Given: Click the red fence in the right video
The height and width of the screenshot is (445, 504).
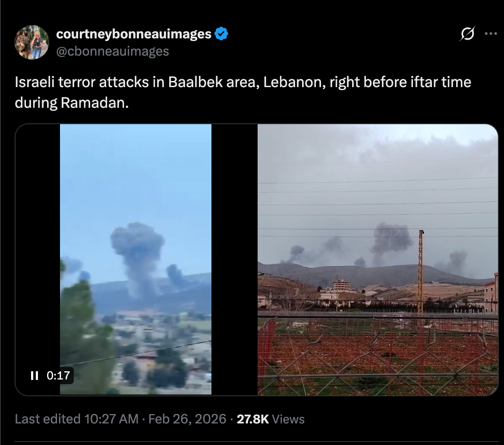Looking at the screenshot, I should click(x=378, y=354).
